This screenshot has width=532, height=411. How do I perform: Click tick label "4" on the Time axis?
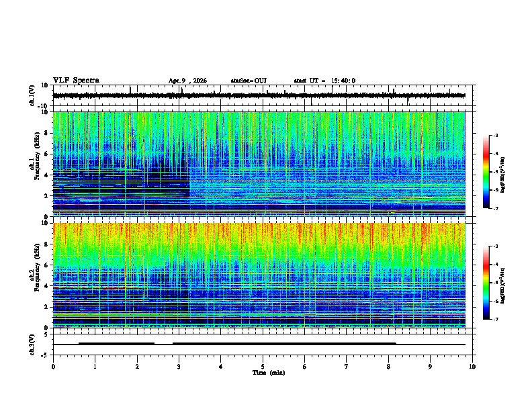click(x=220, y=367)
